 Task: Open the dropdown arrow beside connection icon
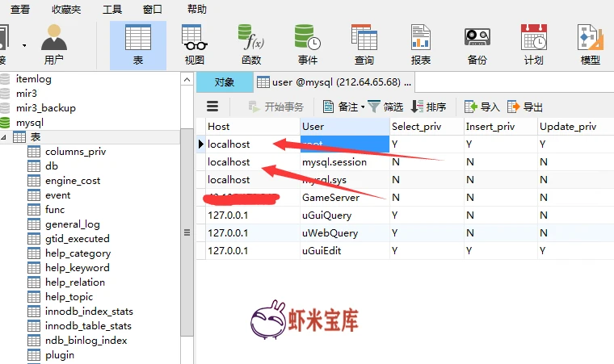(x=24, y=45)
